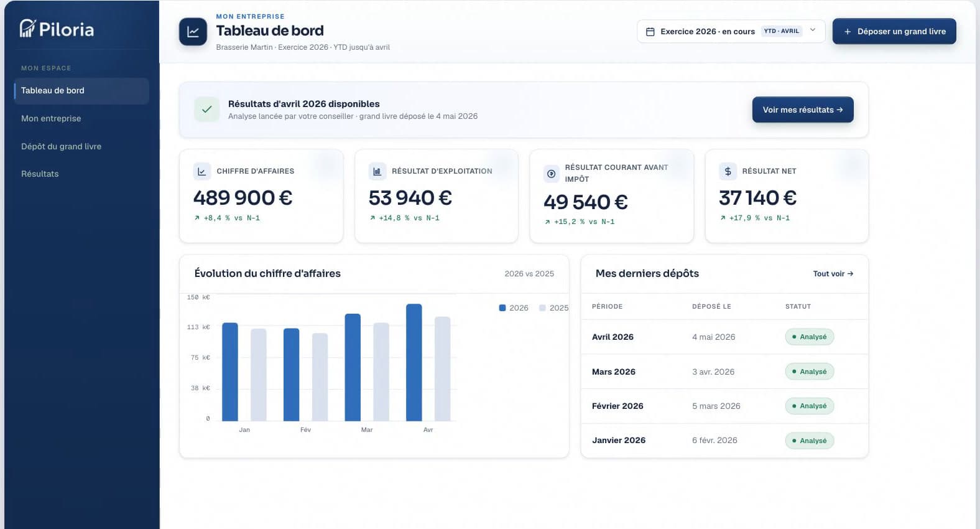Click the Tableau de bord header chart icon

coord(193,32)
